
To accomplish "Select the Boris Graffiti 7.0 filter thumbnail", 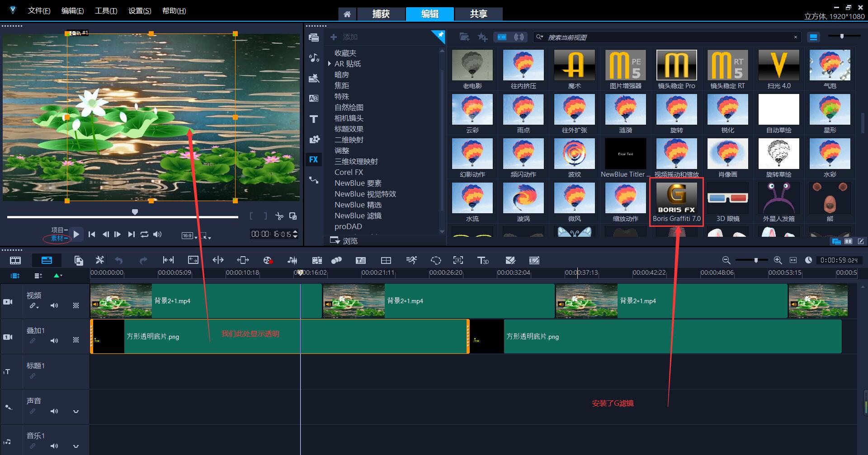I will tap(676, 202).
